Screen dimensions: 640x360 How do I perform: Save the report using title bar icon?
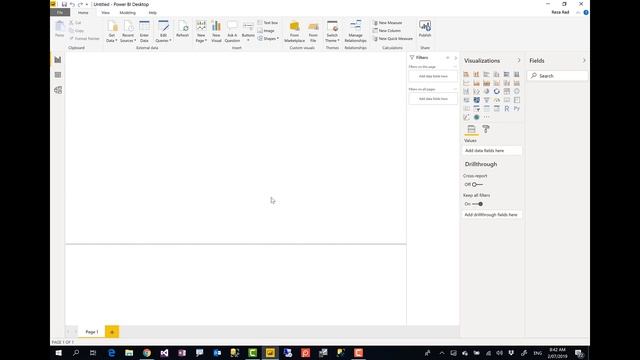click(64, 4)
